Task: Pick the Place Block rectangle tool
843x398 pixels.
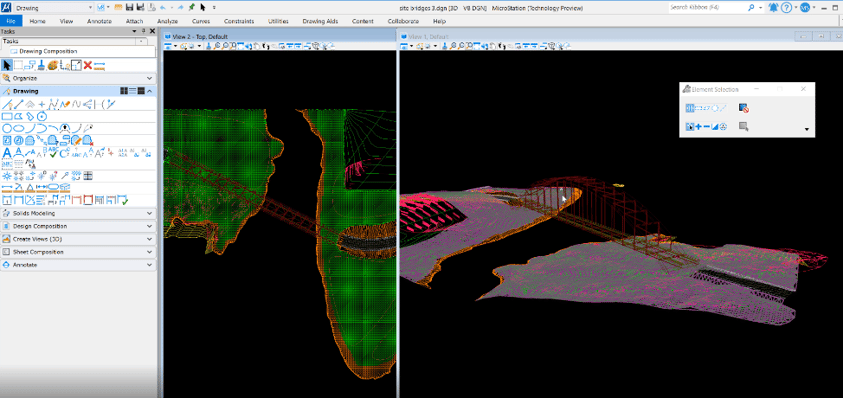Action: click(8, 116)
